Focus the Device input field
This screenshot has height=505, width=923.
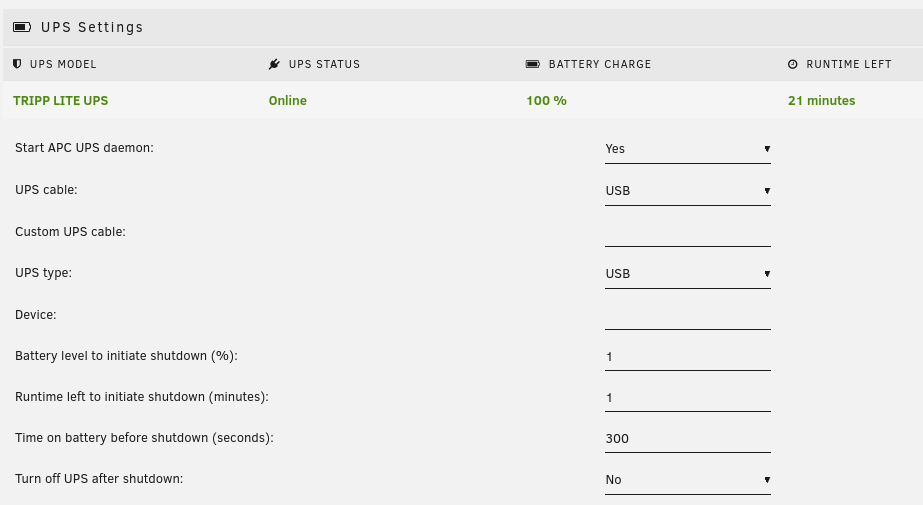[x=688, y=315]
